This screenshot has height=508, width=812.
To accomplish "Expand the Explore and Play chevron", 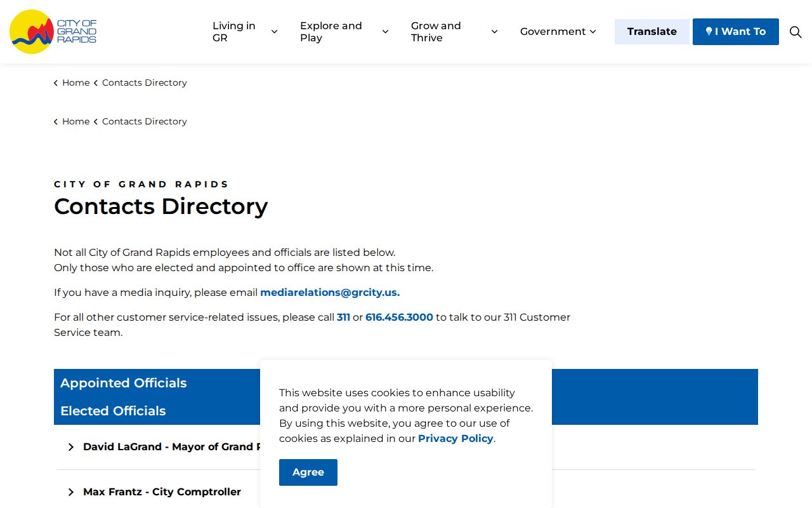I will pos(385,32).
